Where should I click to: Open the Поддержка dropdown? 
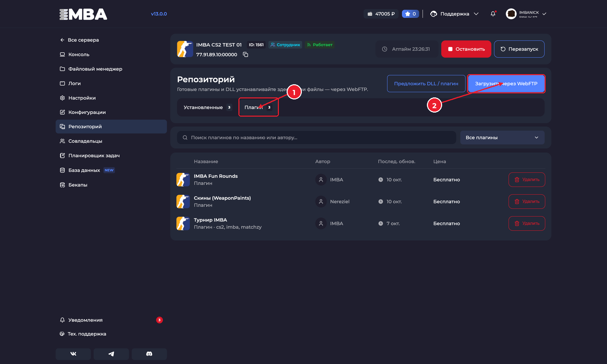pos(455,14)
